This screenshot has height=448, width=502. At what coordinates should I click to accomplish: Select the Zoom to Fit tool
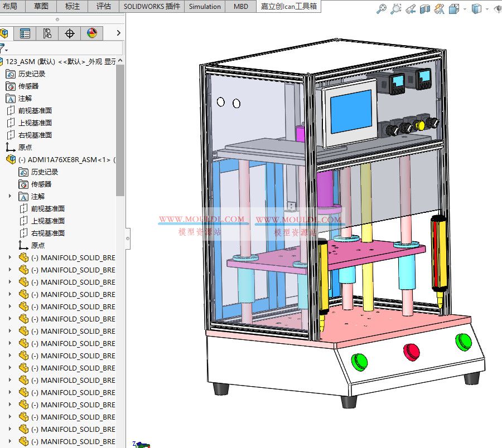382,9
